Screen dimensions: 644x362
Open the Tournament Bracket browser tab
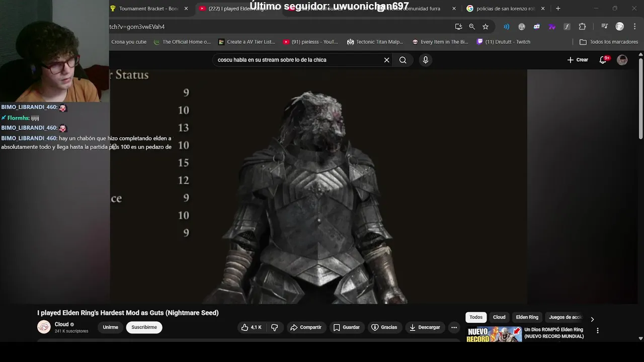[148, 9]
